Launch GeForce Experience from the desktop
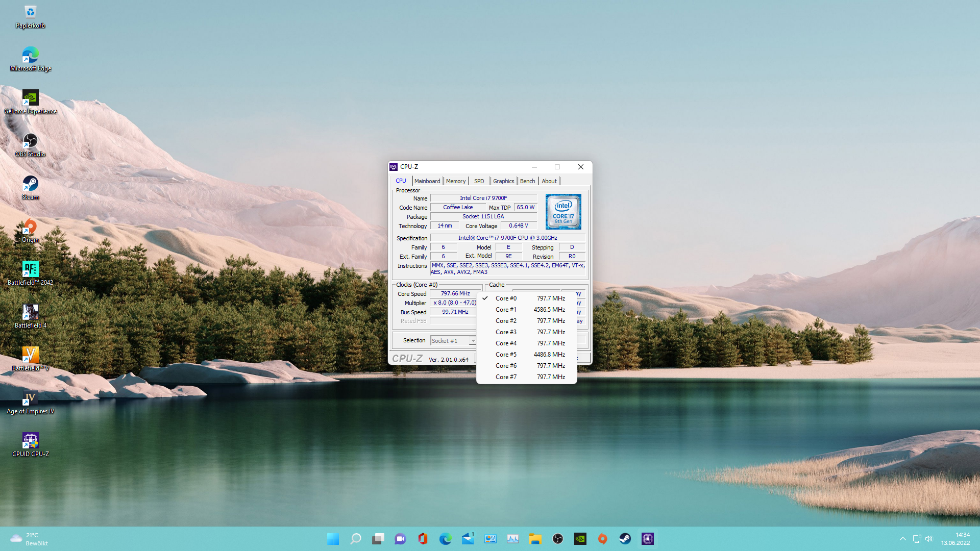This screenshot has width=980, height=551. (30, 102)
